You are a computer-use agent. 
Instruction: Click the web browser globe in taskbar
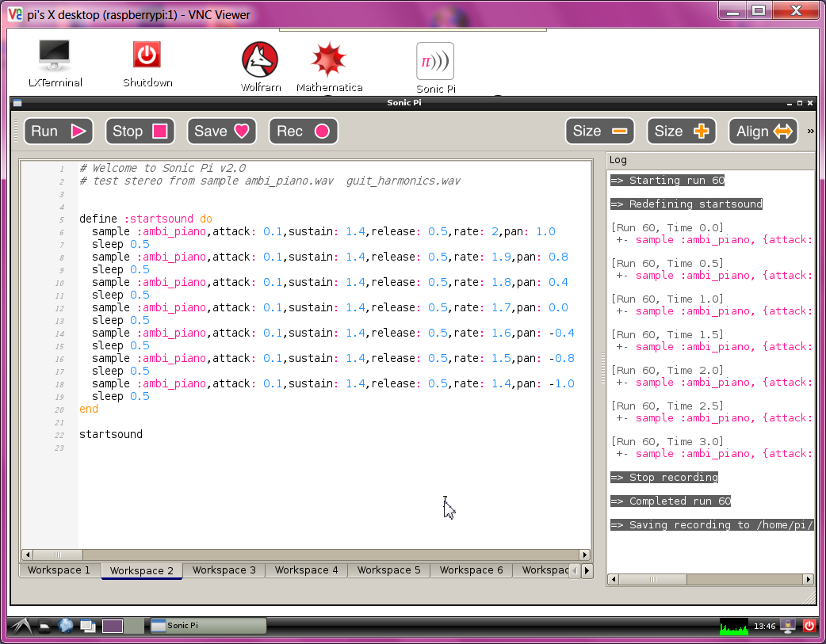(x=66, y=626)
